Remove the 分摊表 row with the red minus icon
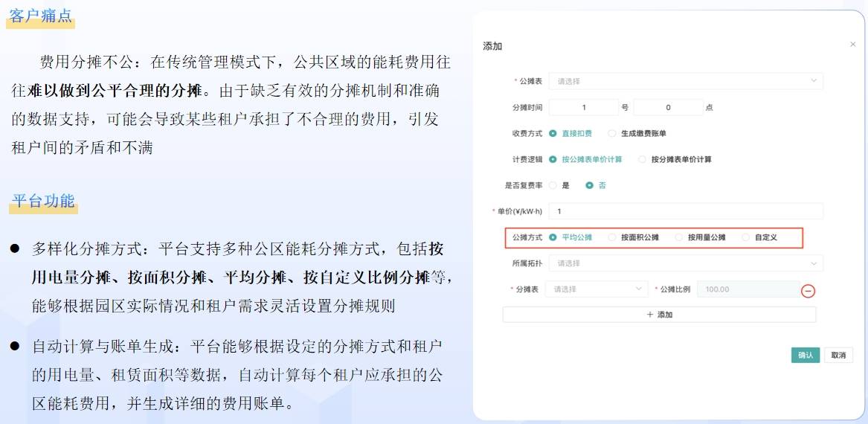 [x=808, y=290]
